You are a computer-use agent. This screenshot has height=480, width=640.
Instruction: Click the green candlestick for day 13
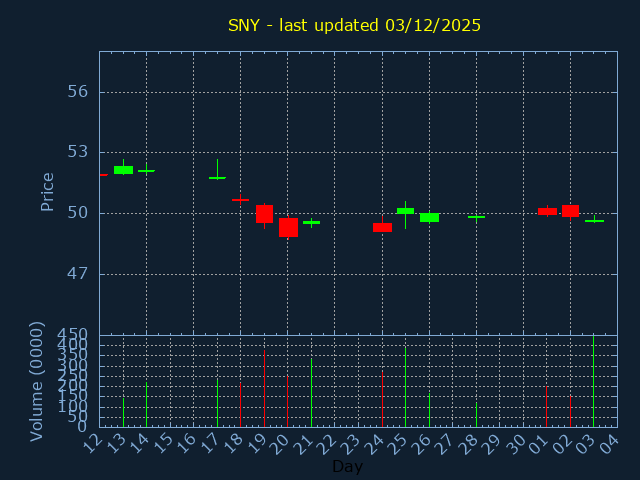[123, 169]
